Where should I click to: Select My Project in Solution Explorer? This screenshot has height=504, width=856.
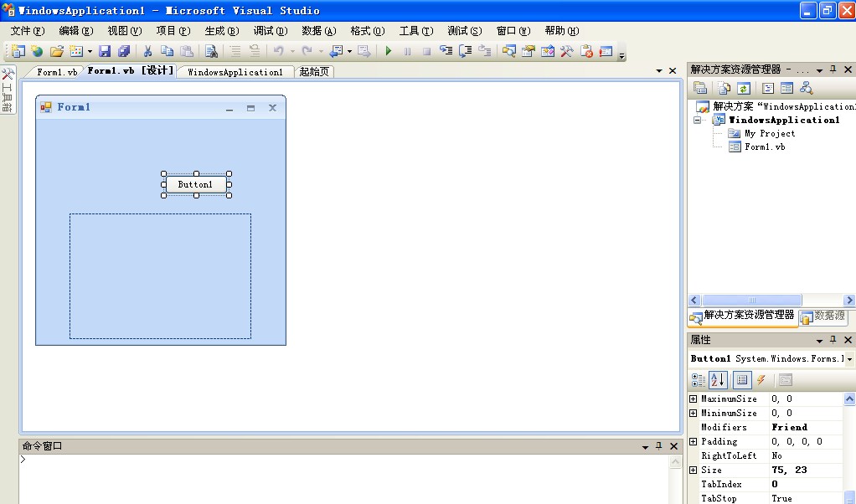coord(770,134)
